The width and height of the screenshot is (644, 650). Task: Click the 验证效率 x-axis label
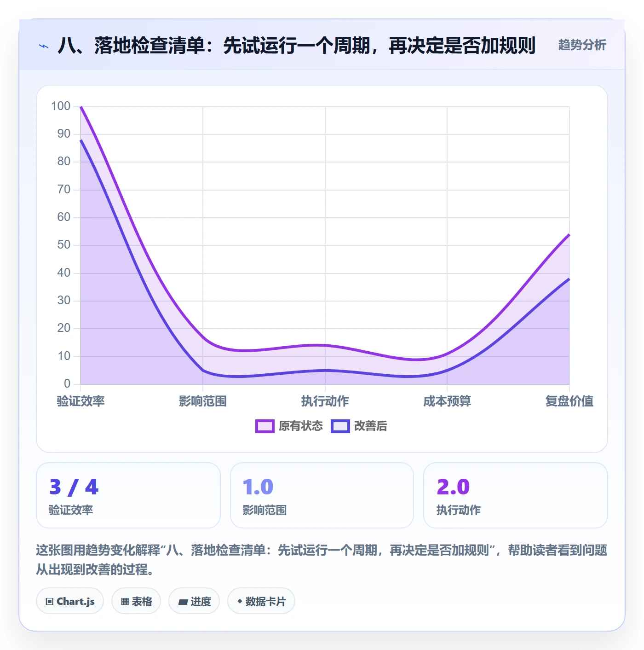coord(80,401)
